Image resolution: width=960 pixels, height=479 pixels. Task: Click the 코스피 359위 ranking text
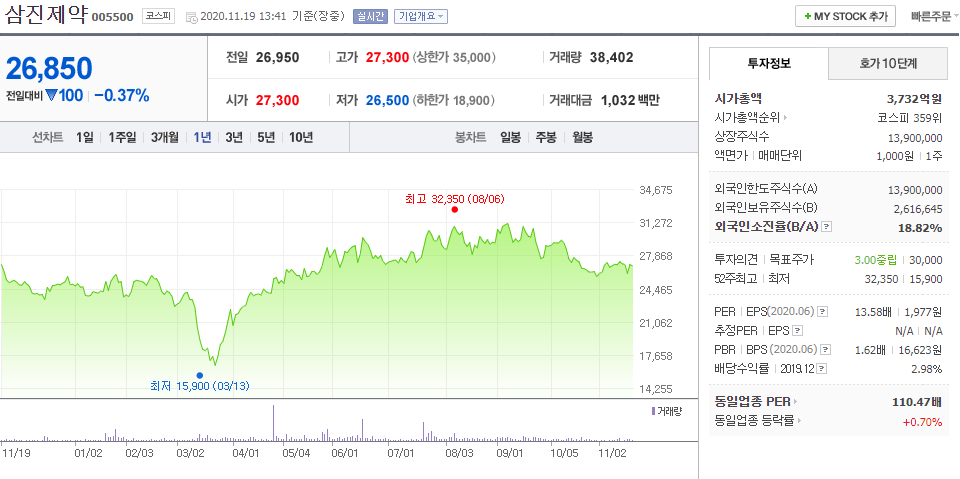pyautogui.click(x=910, y=118)
